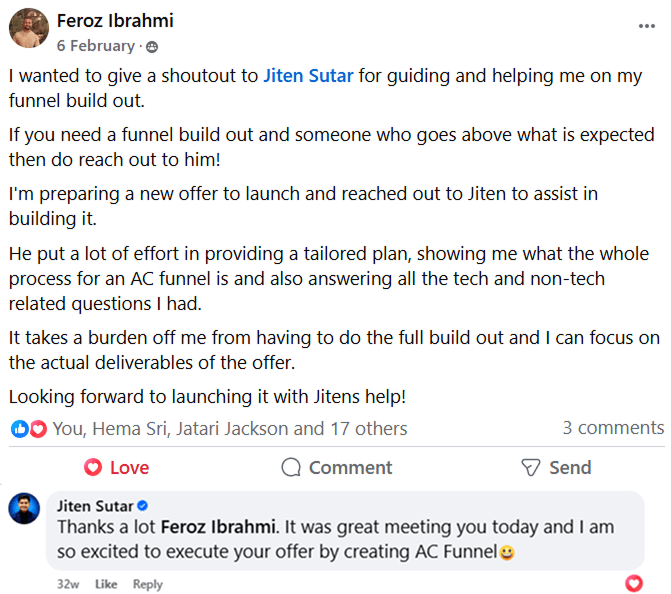The width and height of the screenshot is (671, 594).
Task: Toggle the Love reaction button
Action: click(116, 467)
